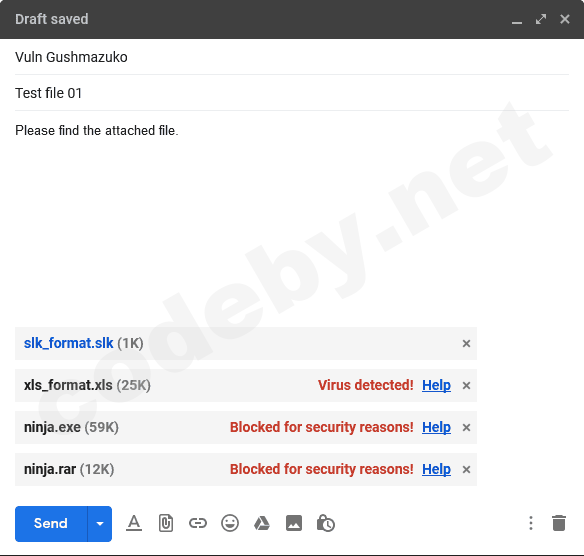
Task: Insert link using the chain icon
Action: coord(198,523)
